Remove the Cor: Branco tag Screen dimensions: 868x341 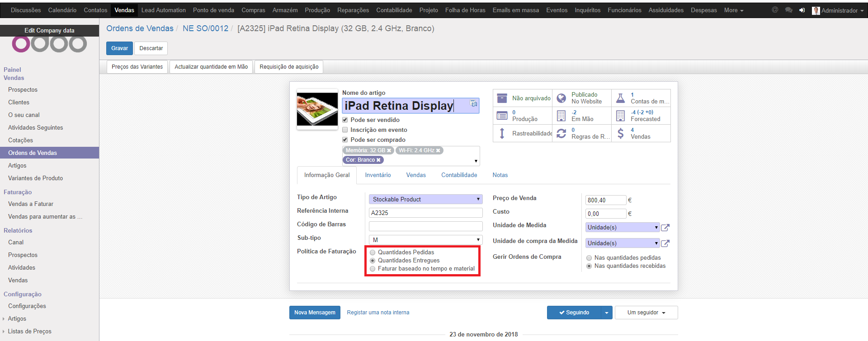click(x=378, y=160)
